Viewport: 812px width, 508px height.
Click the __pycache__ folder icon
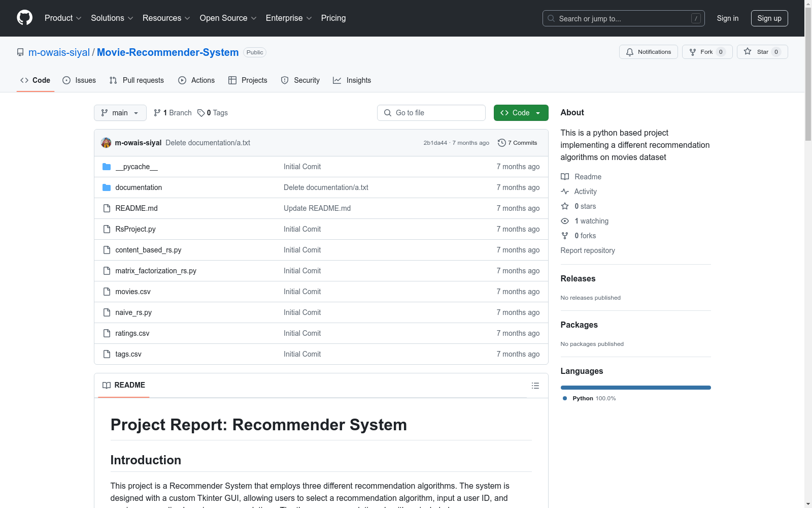[x=107, y=167]
